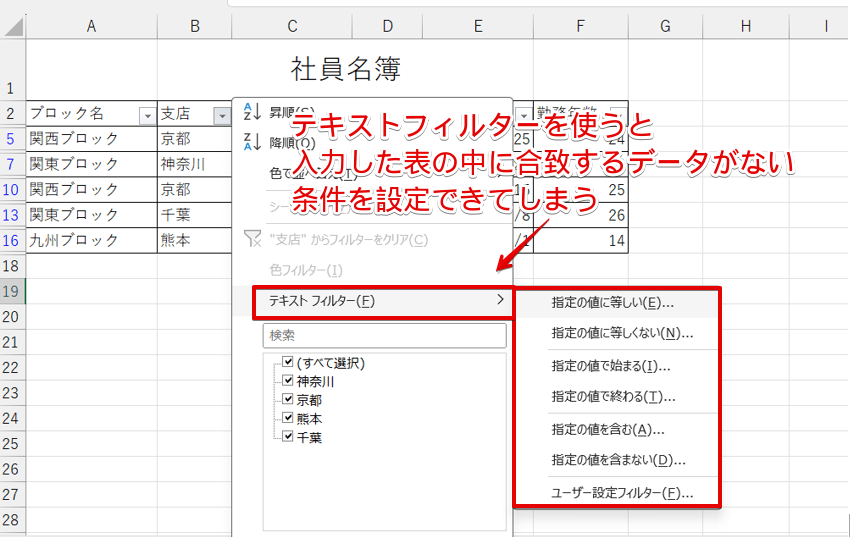Click the 千葉 cell in row 13
The height and width of the screenshot is (537, 854).
pos(194,215)
